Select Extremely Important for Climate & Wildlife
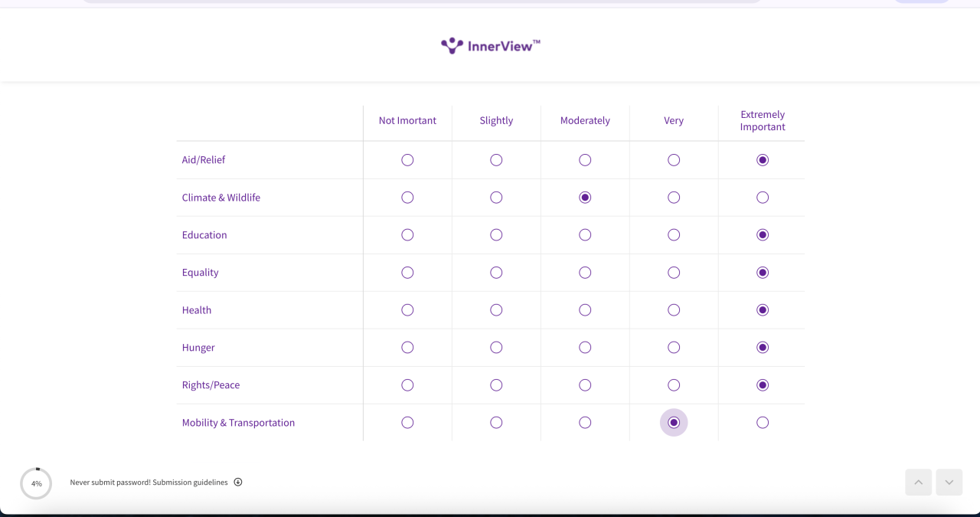Image resolution: width=980 pixels, height=517 pixels. (x=763, y=198)
